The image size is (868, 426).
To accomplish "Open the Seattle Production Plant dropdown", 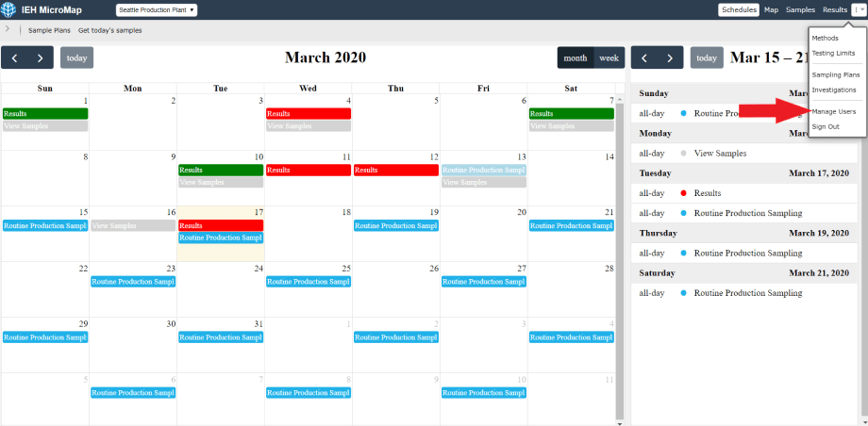I will (x=157, y=9).
